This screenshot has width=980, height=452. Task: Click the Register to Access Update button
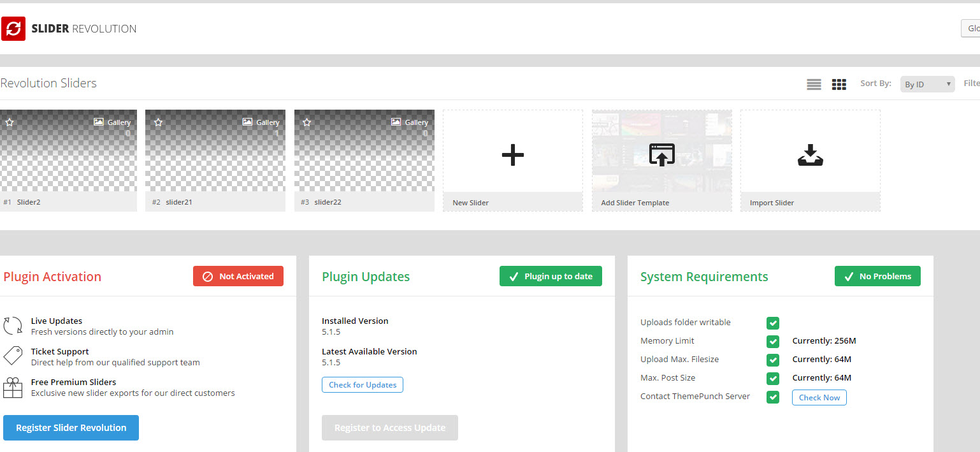point(390,428)
